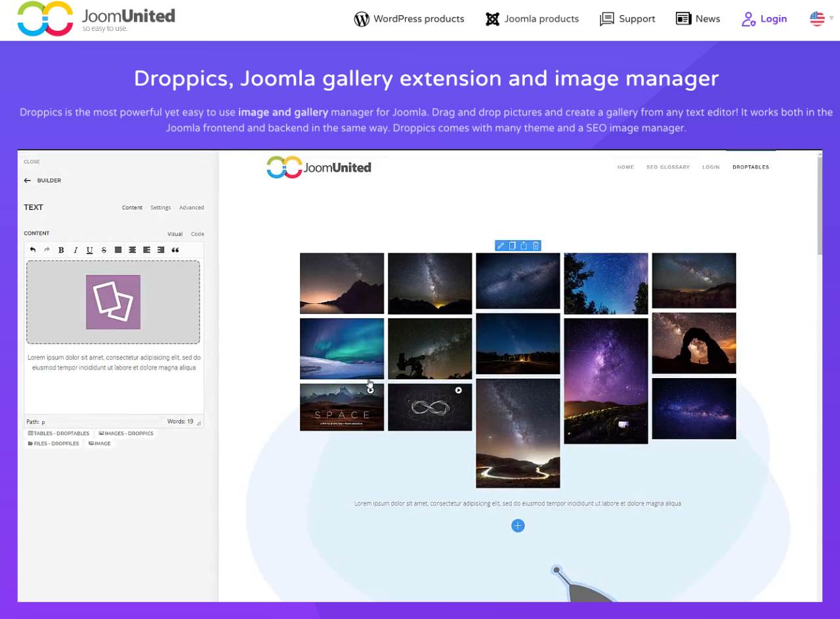The height and width of the screenshot is (619, 840).
Task: Switch to the Code editor view
Action: [x=198, y=234]
